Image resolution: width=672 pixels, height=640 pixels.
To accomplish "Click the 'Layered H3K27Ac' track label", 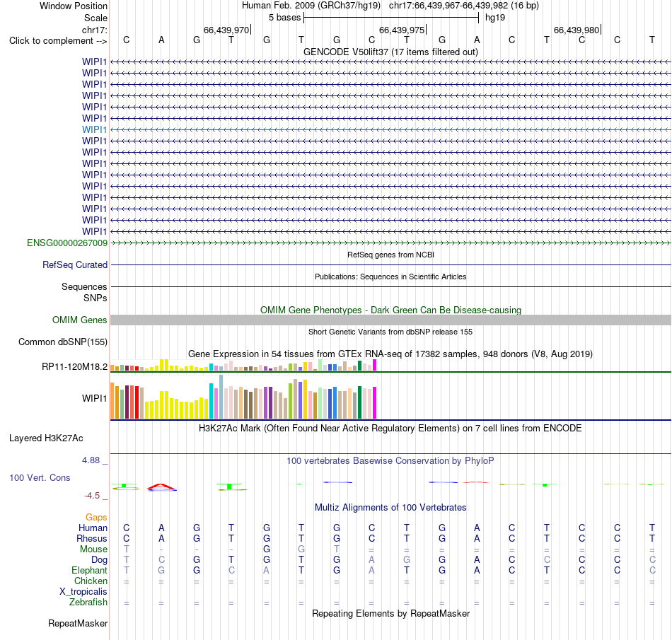I will click(x=46, y=438).
